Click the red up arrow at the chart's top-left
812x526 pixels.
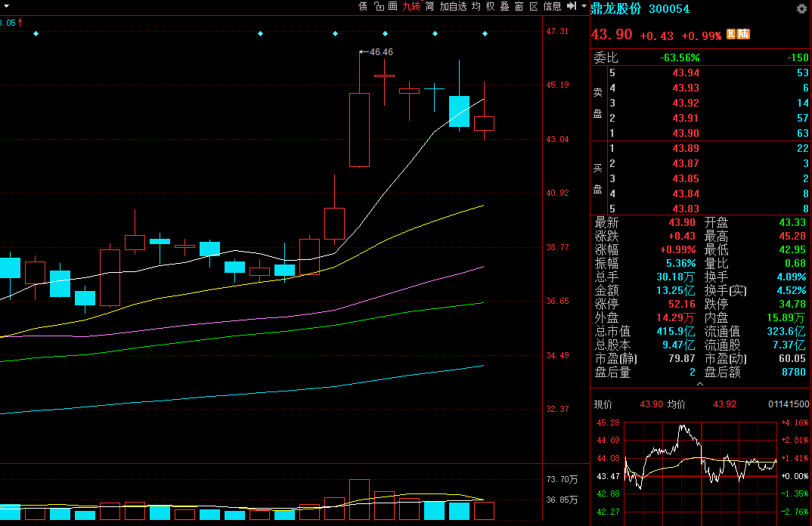pos(20,23)
